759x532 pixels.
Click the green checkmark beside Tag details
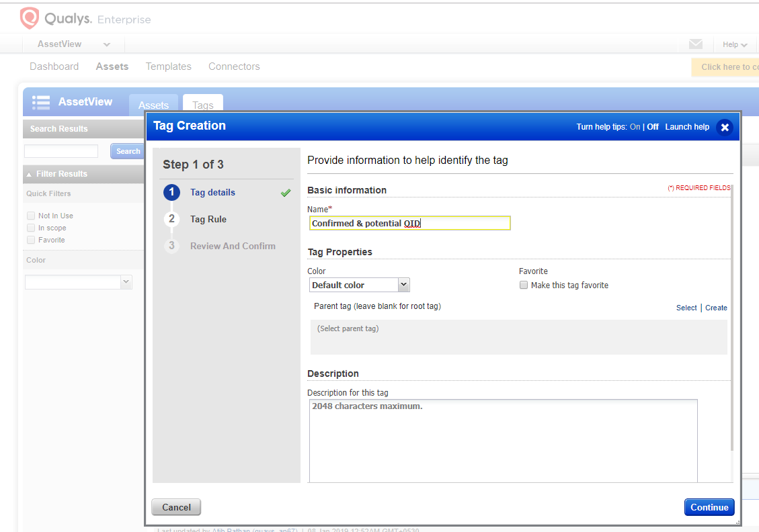click(x=285, y=193)
